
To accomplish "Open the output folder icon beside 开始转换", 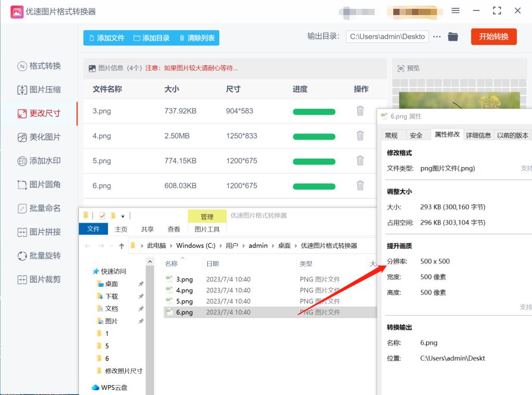I will [452, 36].
